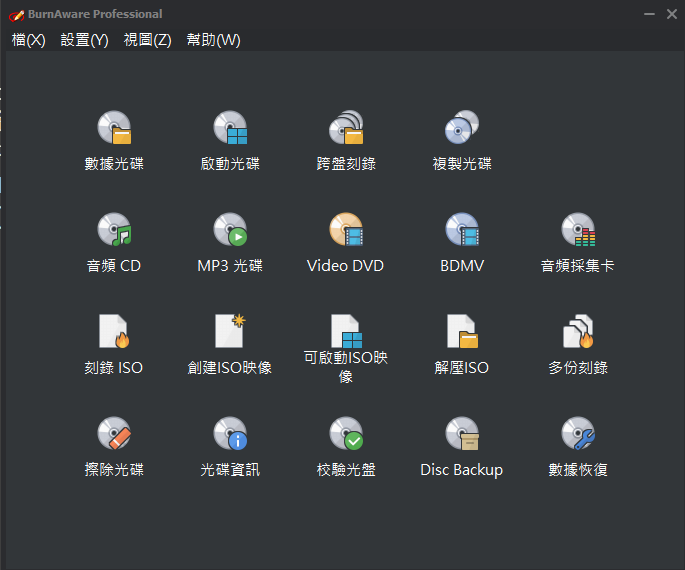Launch the BDMV disc tool
685x570 pixels.
[462, 243]
